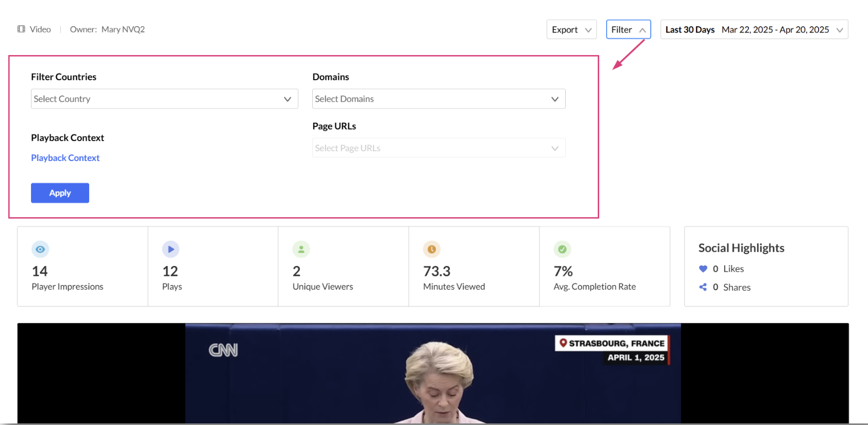Click the 'Video' label next to the film icon
Viewport: 868px width, 425px height.
click(40, 29)
